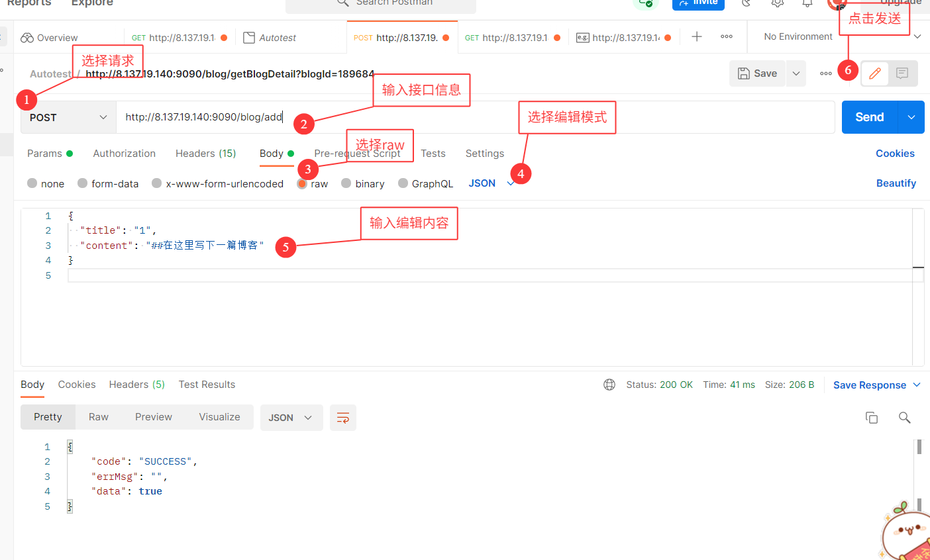Open the dropdown arrow beside Save
Screen dimensions: 930x560
click(x=796, y=73)
